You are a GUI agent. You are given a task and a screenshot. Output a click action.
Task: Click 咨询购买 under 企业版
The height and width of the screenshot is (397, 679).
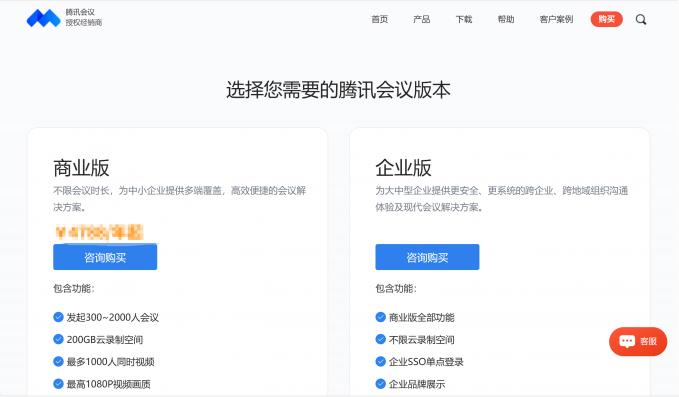(427, 257)
